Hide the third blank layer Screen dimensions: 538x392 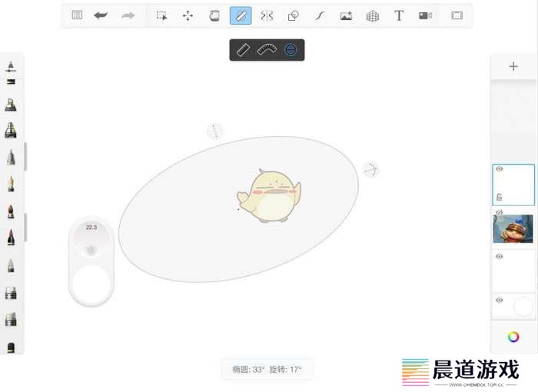coord(500,257)
